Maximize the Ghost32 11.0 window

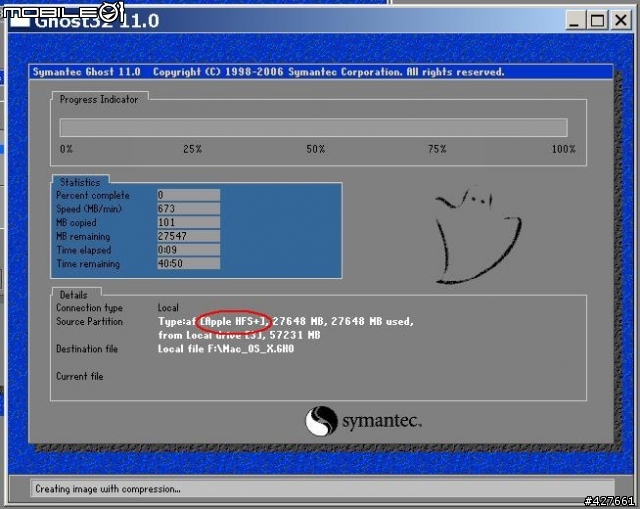tap(598, 20)
